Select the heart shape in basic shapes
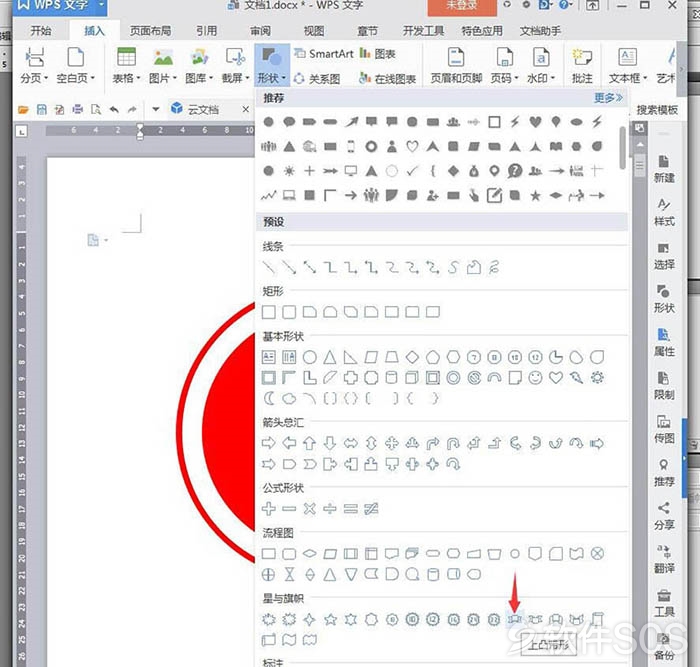Viewport: 700px width, 667px height. pyautogui.click(x=555, y=378)
